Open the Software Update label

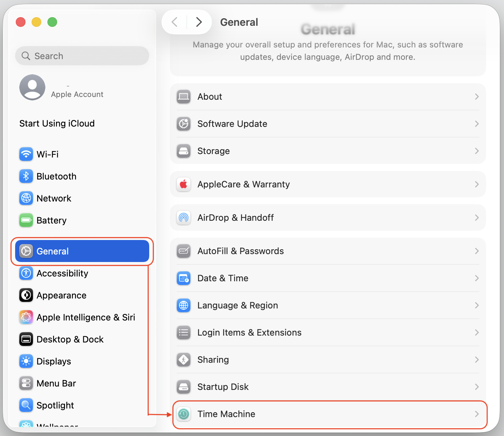(x=232, y=124)
